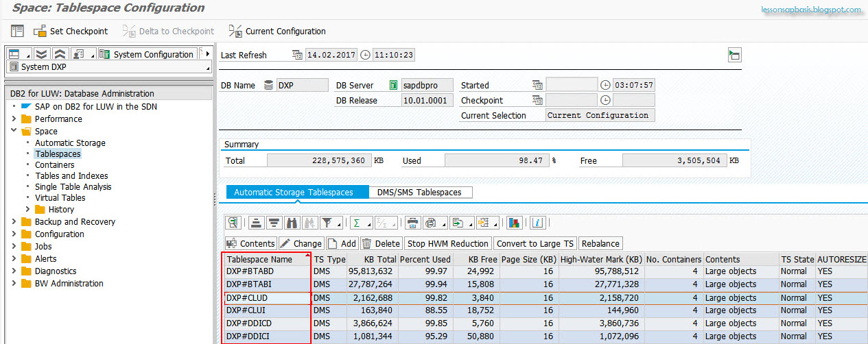This screenshot has height=344, width=868.
Task: Expand the Backup and Recovery folder
Action: click(15, 221)
